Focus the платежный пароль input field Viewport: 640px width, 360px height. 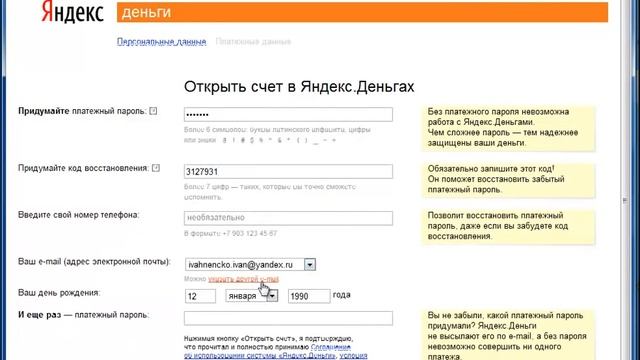coord(288,114)
